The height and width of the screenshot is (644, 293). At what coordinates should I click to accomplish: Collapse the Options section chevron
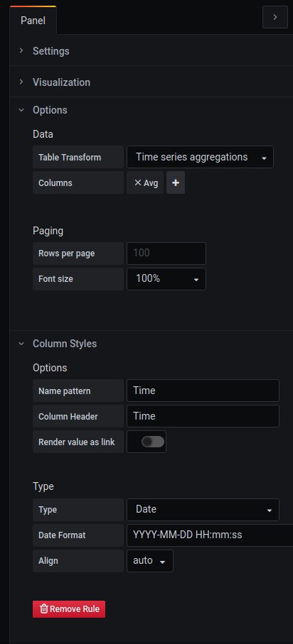(x=21, y=110)
